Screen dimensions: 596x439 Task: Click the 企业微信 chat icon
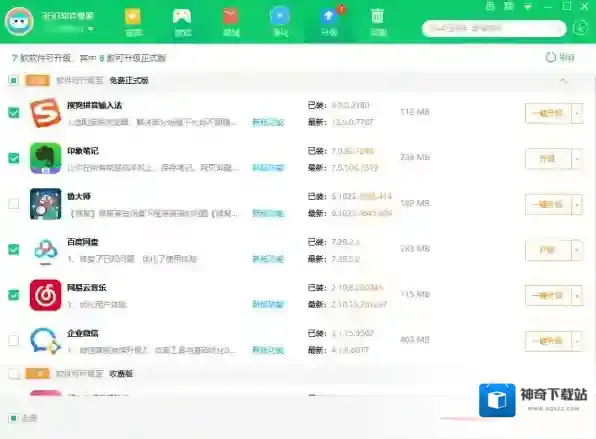pos(46,341)
